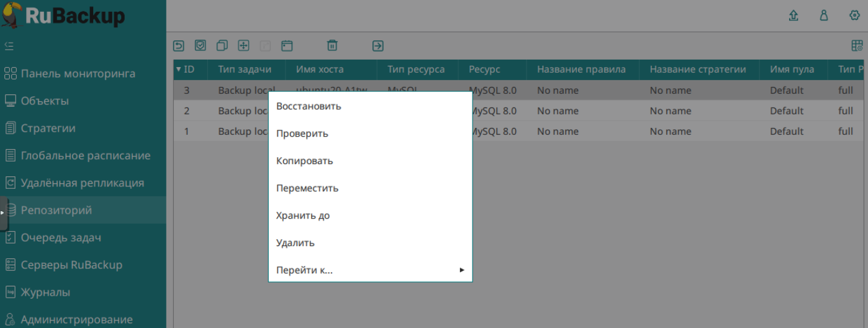This screenshot has height=328, width=868.
Task: Open table column settings icon
Action: (x=857, y=45)
